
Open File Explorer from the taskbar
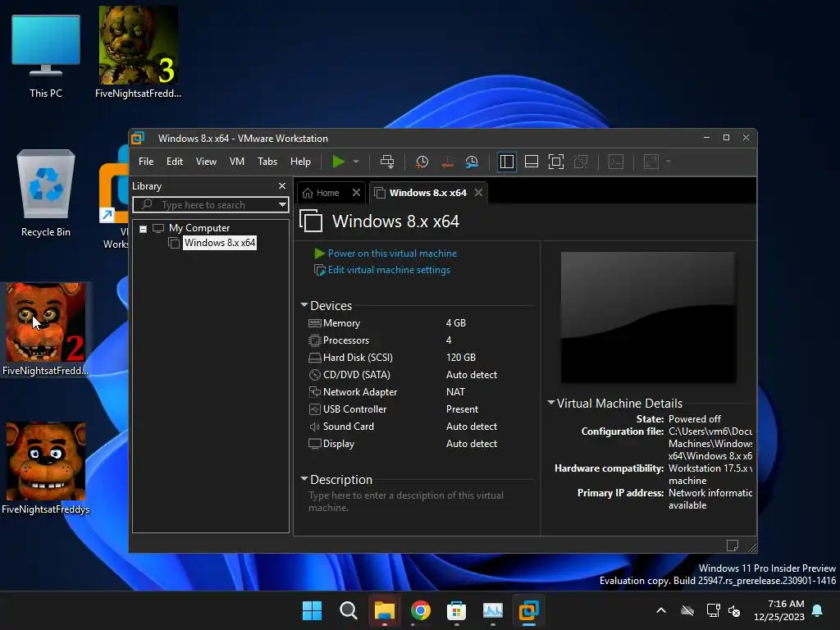384,610
